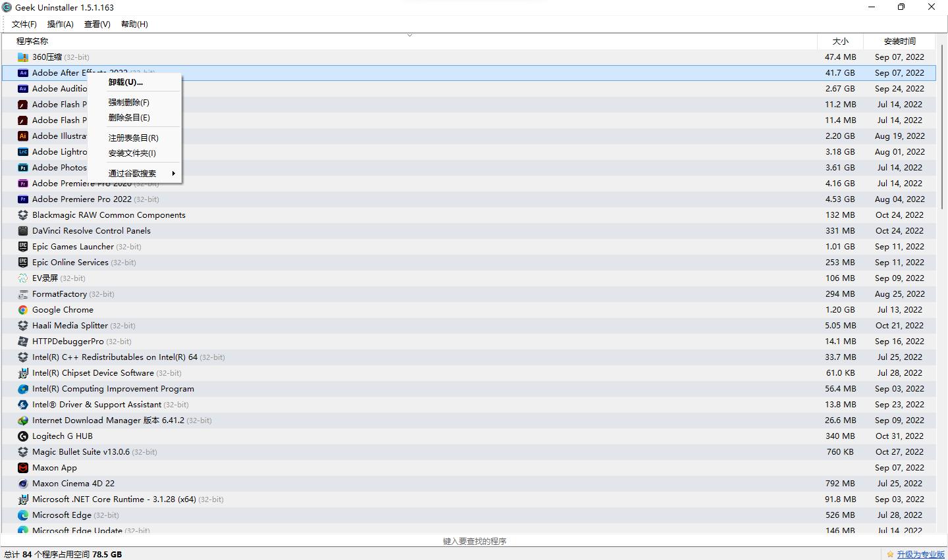Open the 文件(F) menu

pos(24,24)
